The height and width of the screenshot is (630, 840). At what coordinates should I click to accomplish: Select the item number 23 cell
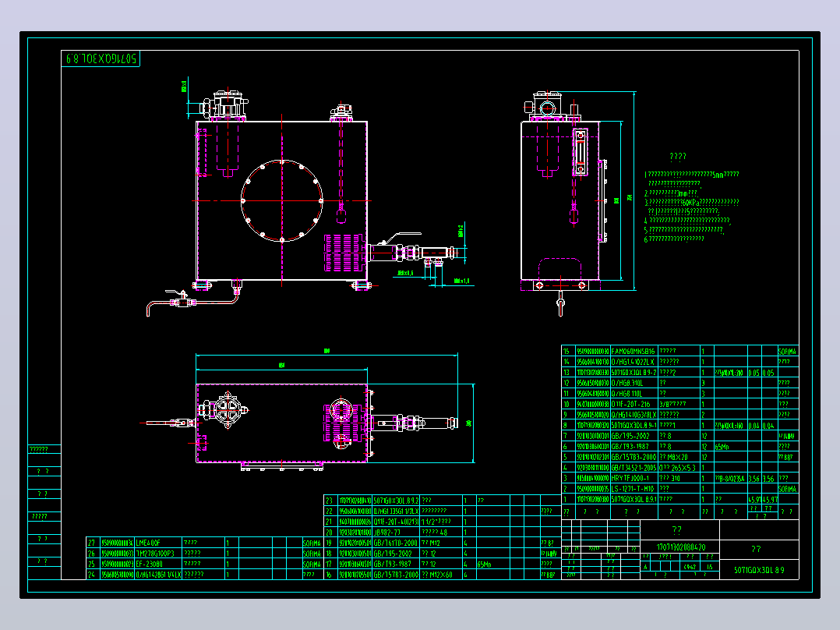pos(330,501)
